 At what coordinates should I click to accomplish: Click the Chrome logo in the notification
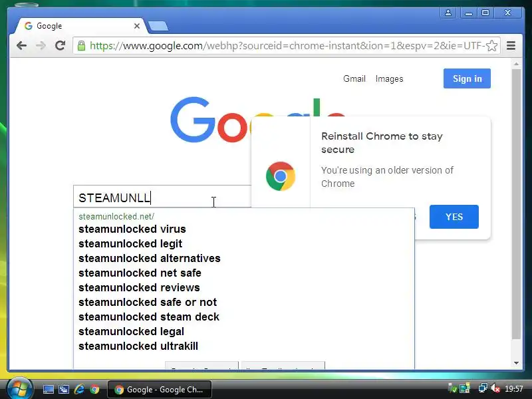coord(281,176)
